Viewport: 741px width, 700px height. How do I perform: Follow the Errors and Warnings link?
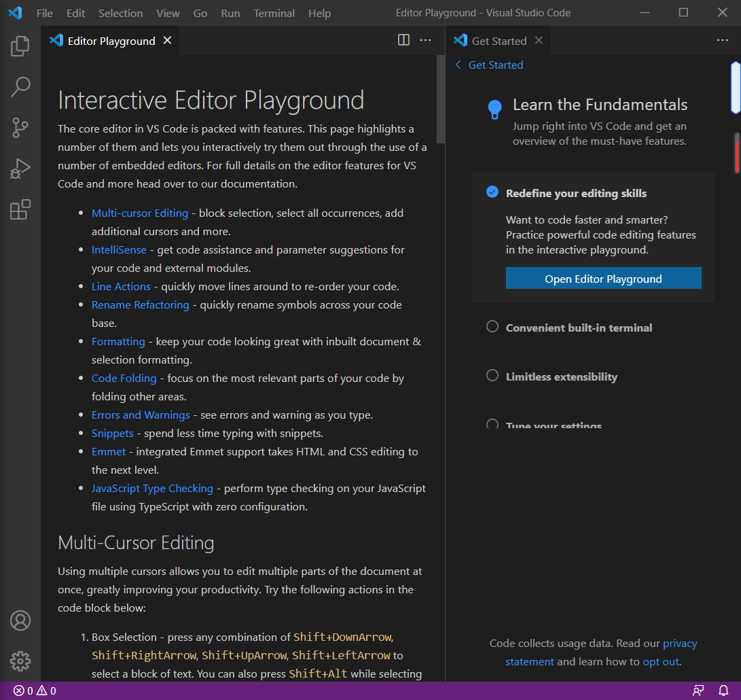tap(141, 415)
